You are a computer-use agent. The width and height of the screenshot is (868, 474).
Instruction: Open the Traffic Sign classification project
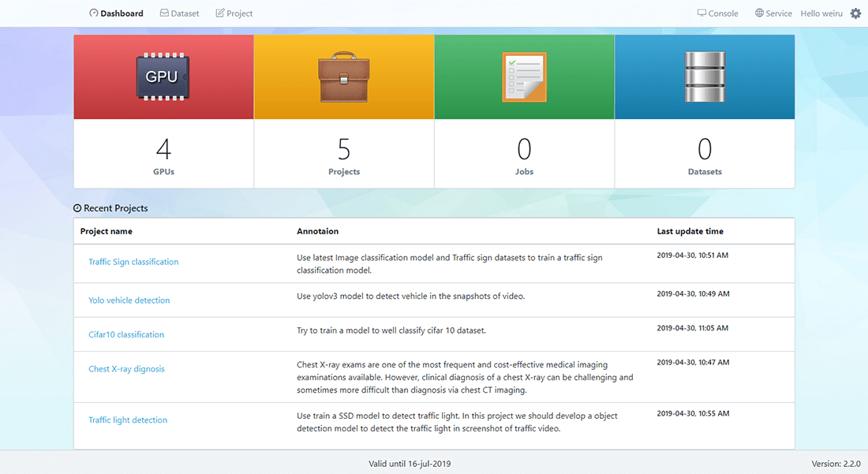133,262
